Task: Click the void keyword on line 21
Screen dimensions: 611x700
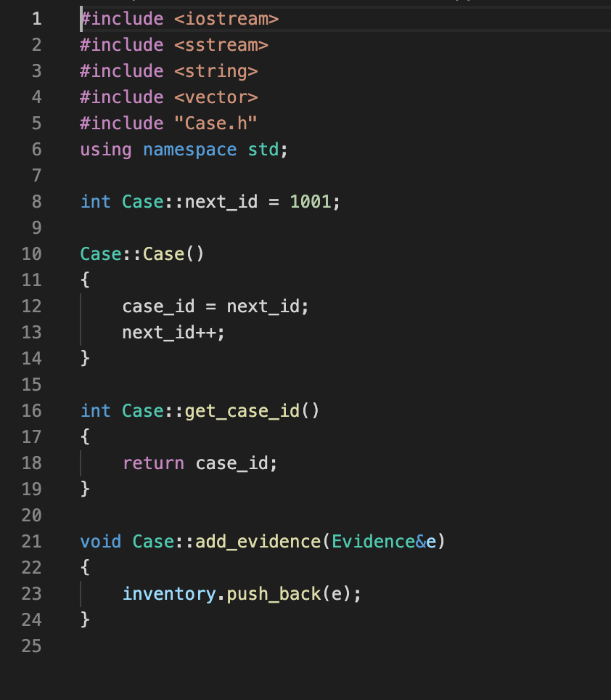Action: pos(100,542)
